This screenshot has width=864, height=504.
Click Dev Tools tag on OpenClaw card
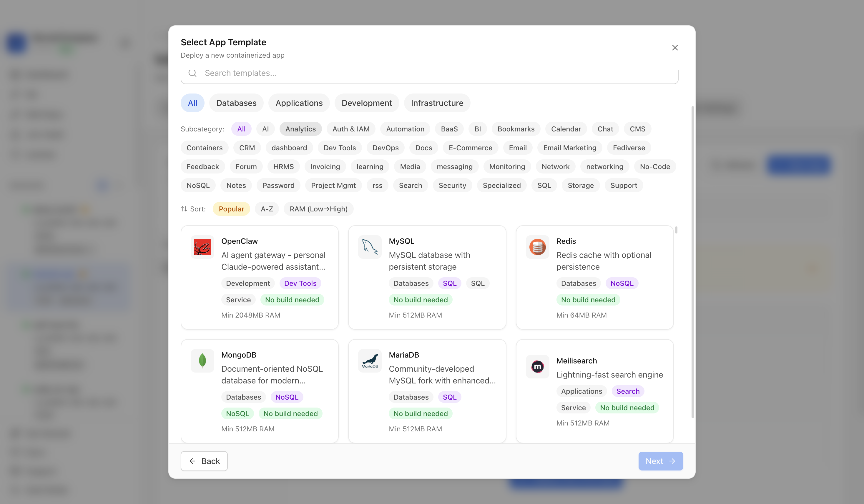300,283
